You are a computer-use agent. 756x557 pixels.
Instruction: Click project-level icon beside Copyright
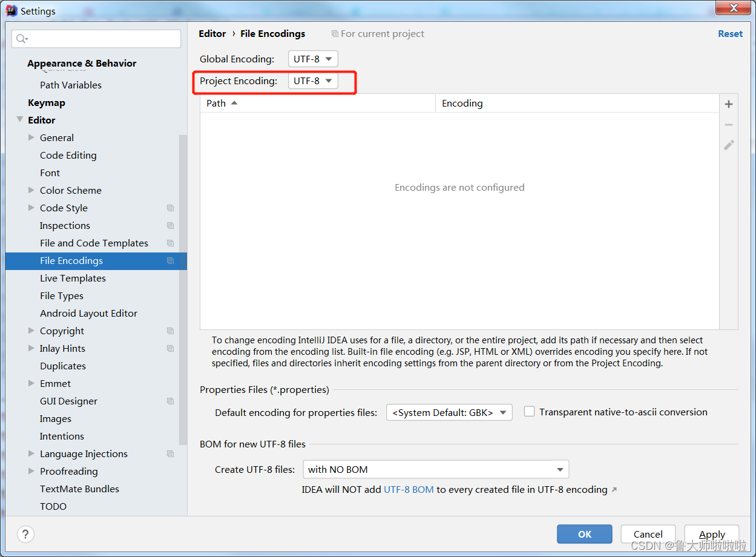point(171,331)
